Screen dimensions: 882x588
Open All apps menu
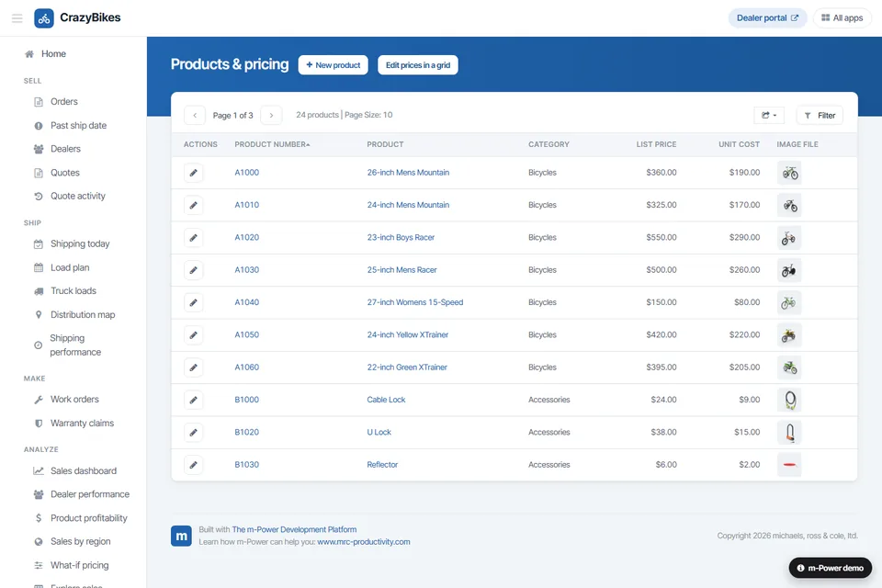[x=842, y=18]
